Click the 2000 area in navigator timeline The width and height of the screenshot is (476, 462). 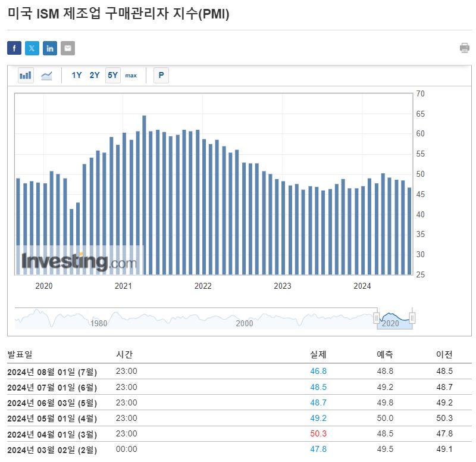(x=245, y=323)
